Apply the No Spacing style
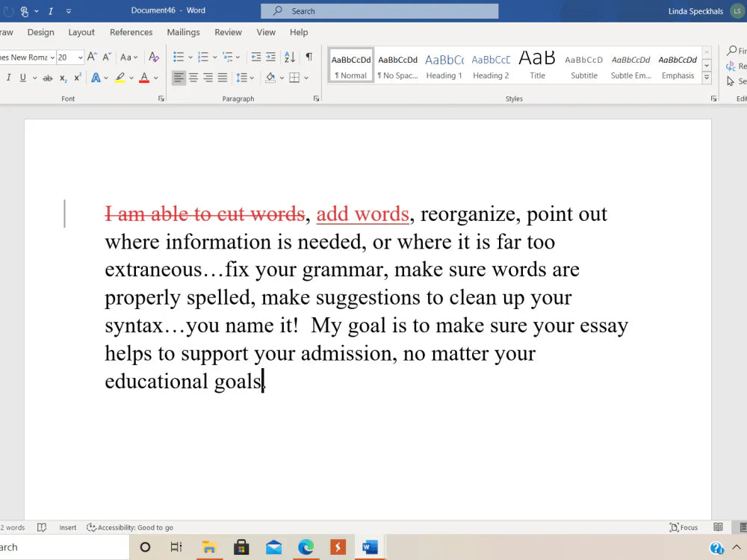The image size is (747, 560). [x=398, y=65]
